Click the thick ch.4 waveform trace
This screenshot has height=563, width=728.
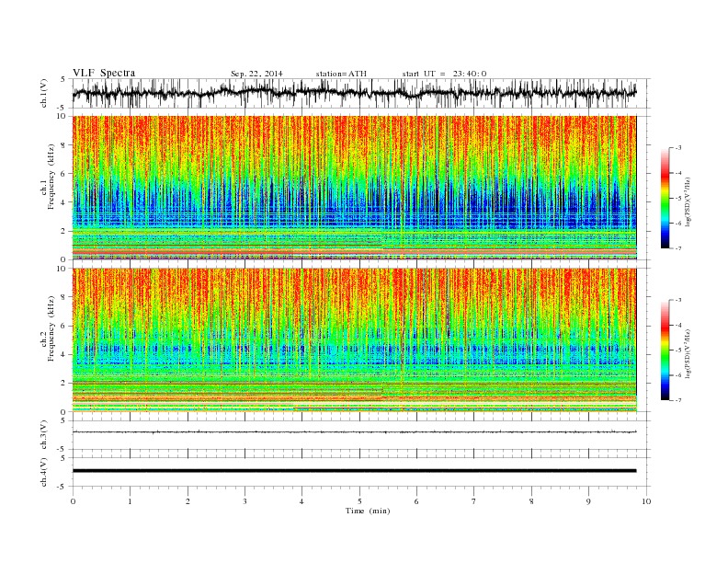[x=354, y=471]
